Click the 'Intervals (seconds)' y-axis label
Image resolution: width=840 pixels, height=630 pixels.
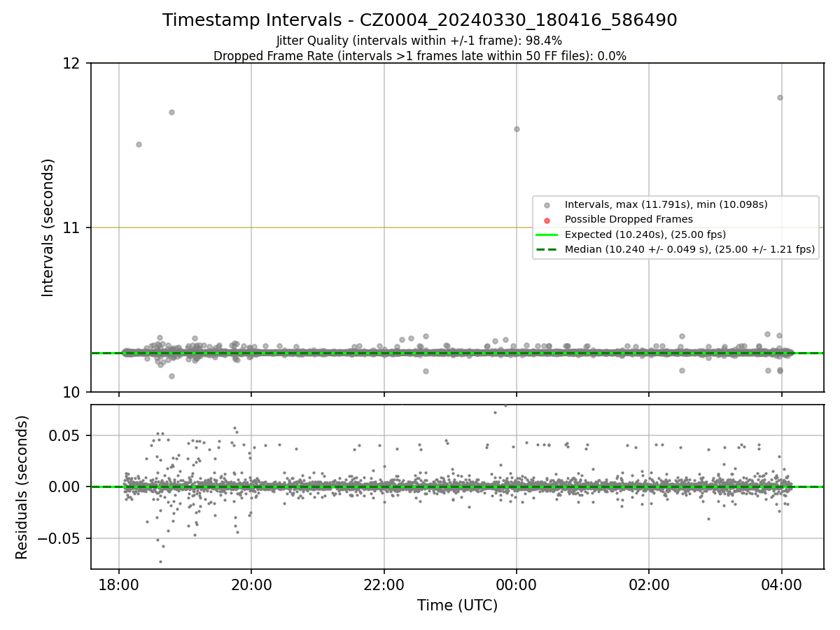[x=48, y=227]
